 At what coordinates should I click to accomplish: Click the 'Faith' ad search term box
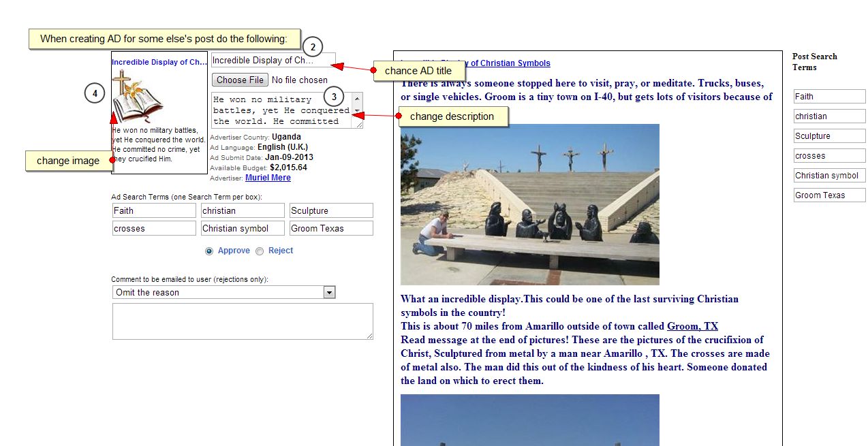pos(154,210)
